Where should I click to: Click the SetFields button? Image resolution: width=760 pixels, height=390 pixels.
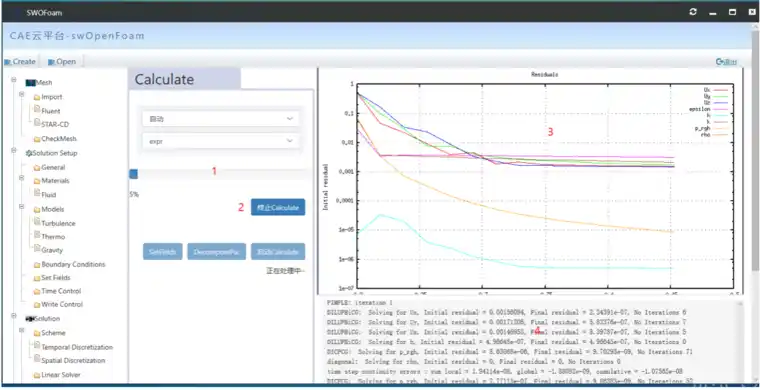click(162, 252)
